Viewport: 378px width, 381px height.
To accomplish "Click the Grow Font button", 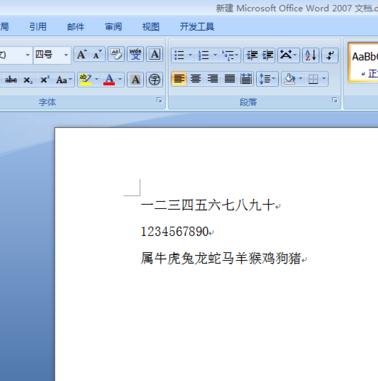I will pyautogui.click(x=82, y=54).
